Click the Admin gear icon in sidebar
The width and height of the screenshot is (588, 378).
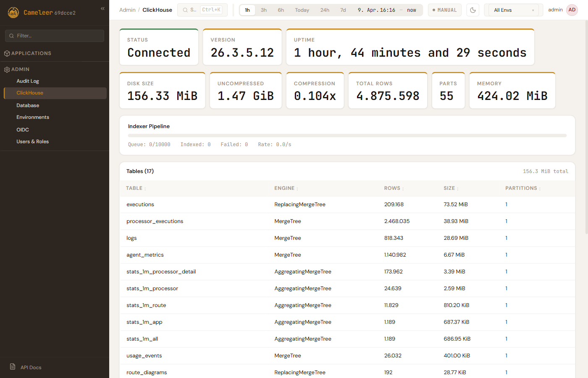point(7,70)
